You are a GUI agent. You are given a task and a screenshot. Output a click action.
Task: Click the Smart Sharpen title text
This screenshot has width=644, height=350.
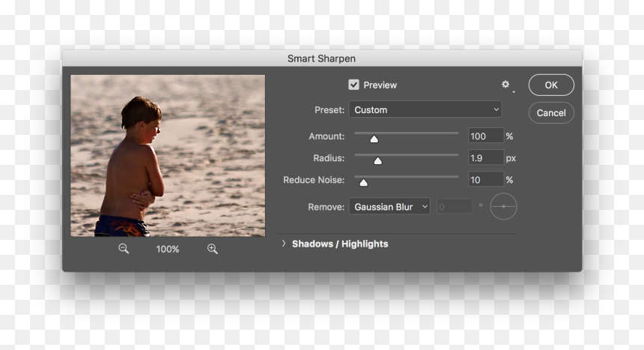(321, 58)
